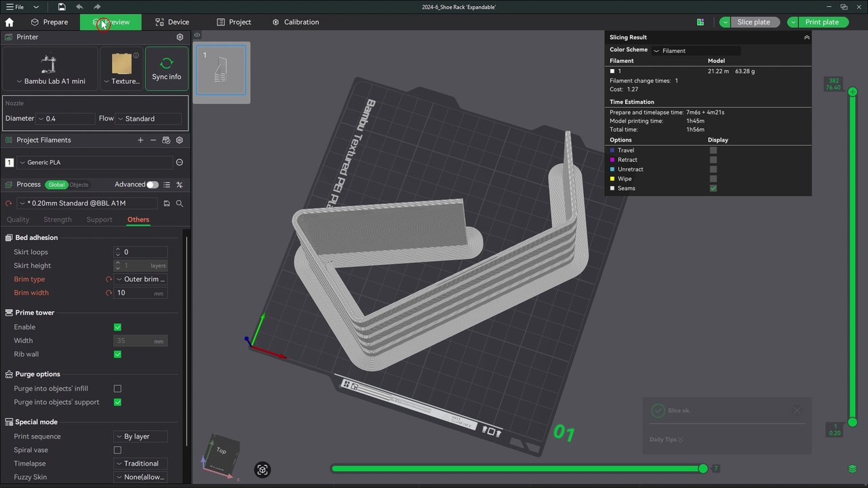Open the Support settings tab
Viewport: 868px width, 488px height.
tap(99, 220)
